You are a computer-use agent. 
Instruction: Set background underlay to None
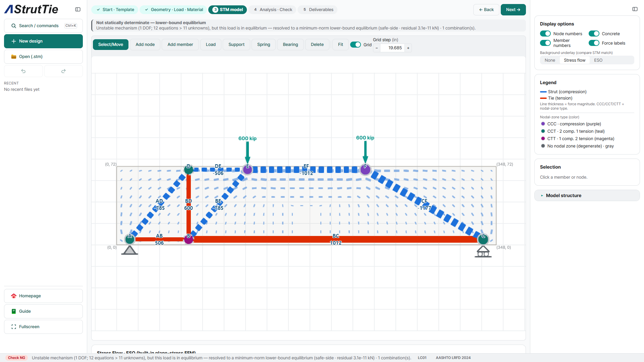(550, 60)
